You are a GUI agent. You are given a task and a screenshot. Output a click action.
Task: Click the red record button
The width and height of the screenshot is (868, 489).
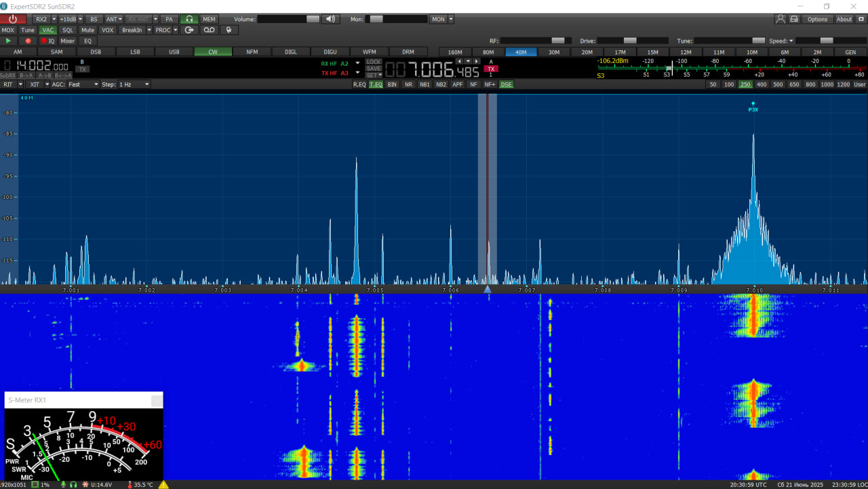click(x=28, y=41)
